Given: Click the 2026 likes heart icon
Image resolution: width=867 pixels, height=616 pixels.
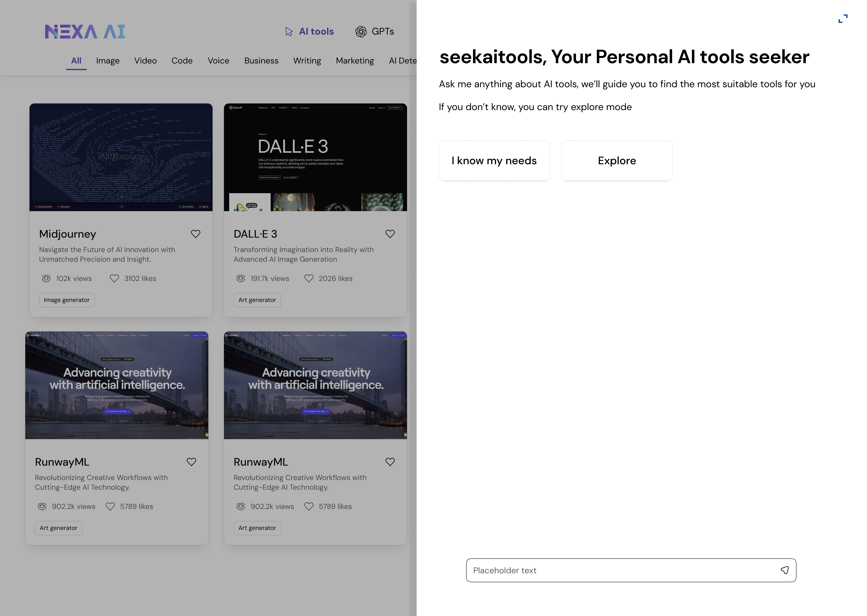Looking at the screenshot, I should coord(309,278).
